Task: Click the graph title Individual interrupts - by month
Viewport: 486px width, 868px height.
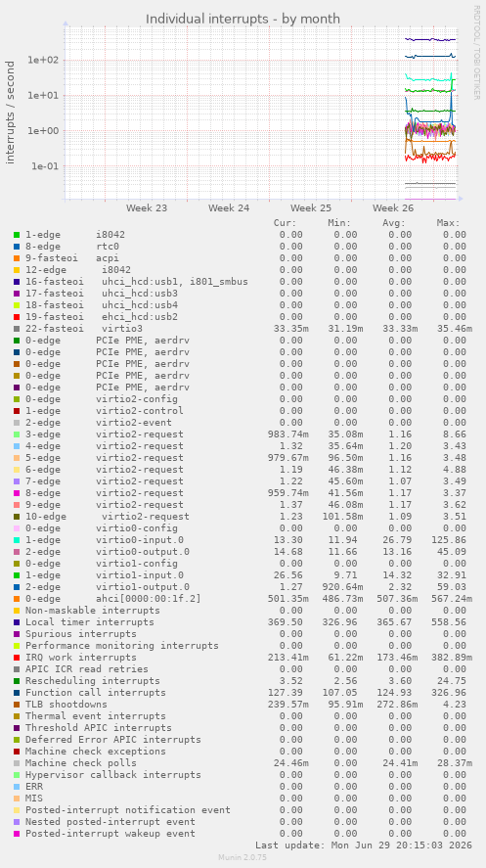Action: pyautogui.click(x=243, y=20)
